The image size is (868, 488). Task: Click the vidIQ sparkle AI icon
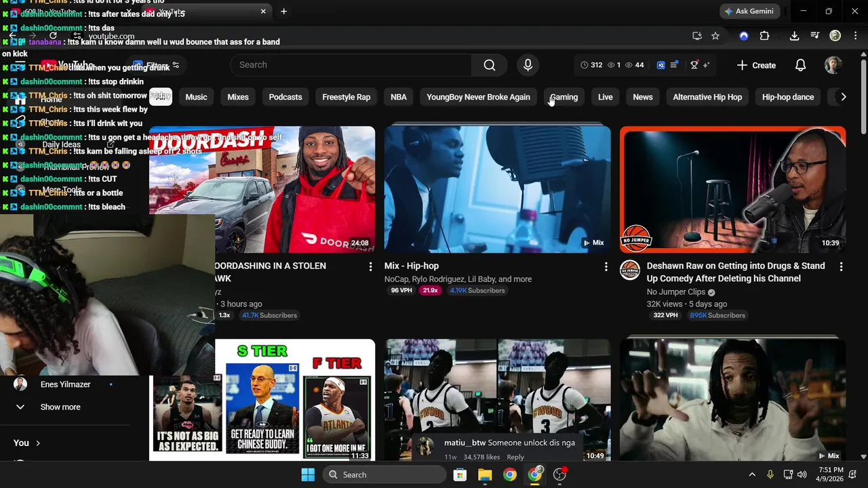coord(706,65)
